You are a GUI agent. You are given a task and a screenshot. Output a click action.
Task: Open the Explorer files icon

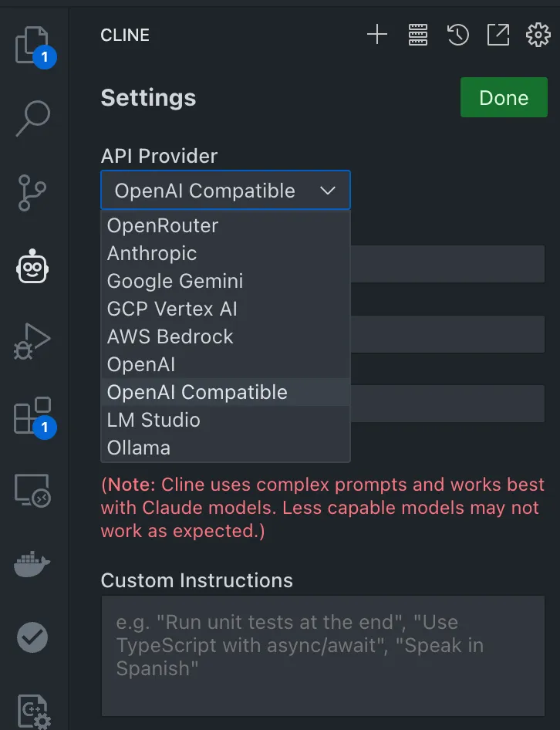click(32, 46)
